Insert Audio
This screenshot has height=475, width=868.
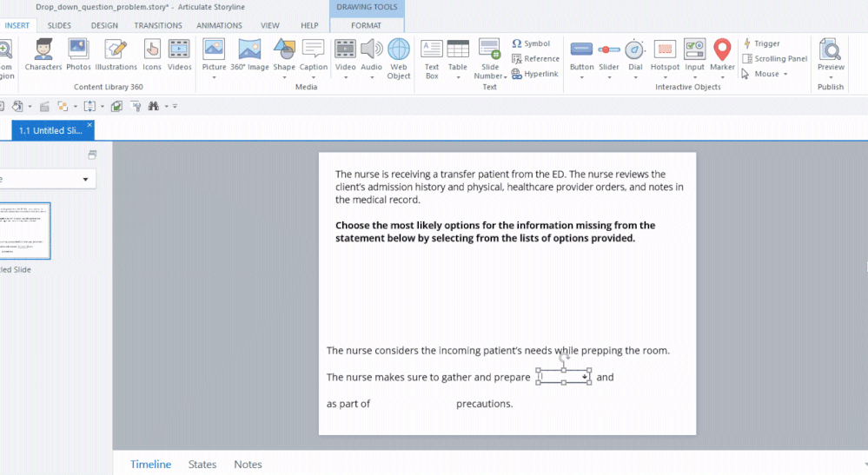[x=372, y=55]
